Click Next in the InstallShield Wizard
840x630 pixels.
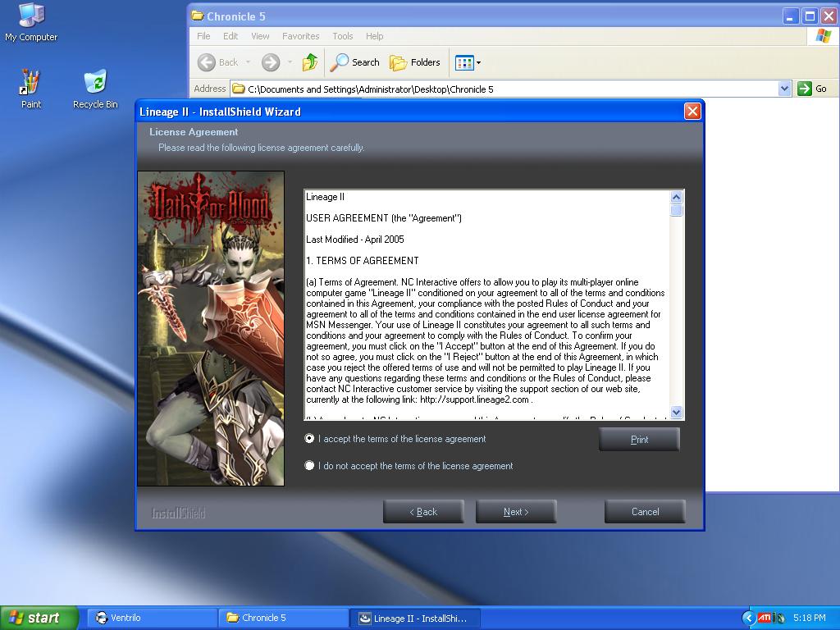[516, 512]
